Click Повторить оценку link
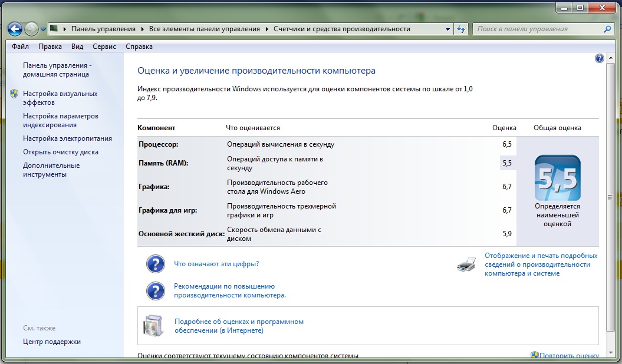The width and height of the screenshot is (622, 364). (570, 355)
